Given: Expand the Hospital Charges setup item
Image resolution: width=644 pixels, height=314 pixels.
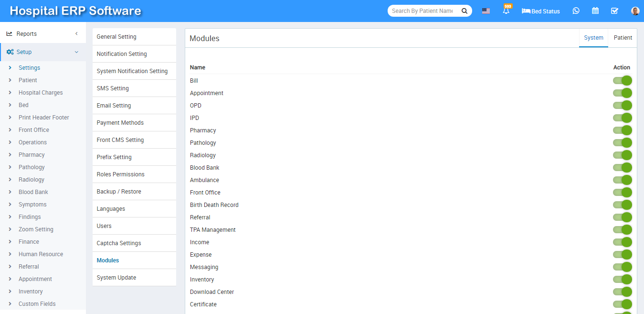Looking at the screenshot, I should pyautogui.click(x=41, y=93).
